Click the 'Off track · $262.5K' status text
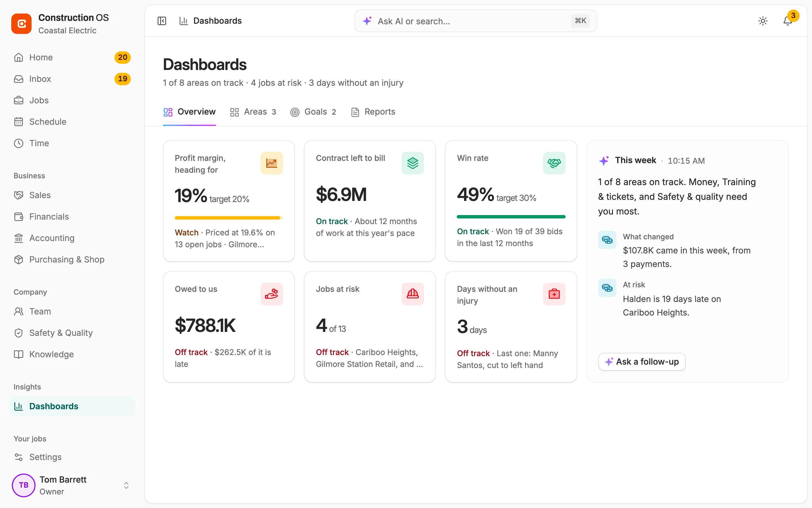Screen dimensions: 812x508 [223, 358]
